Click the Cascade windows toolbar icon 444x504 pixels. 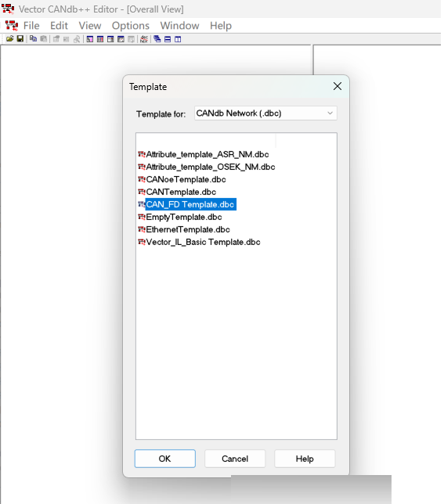[157, 39]
